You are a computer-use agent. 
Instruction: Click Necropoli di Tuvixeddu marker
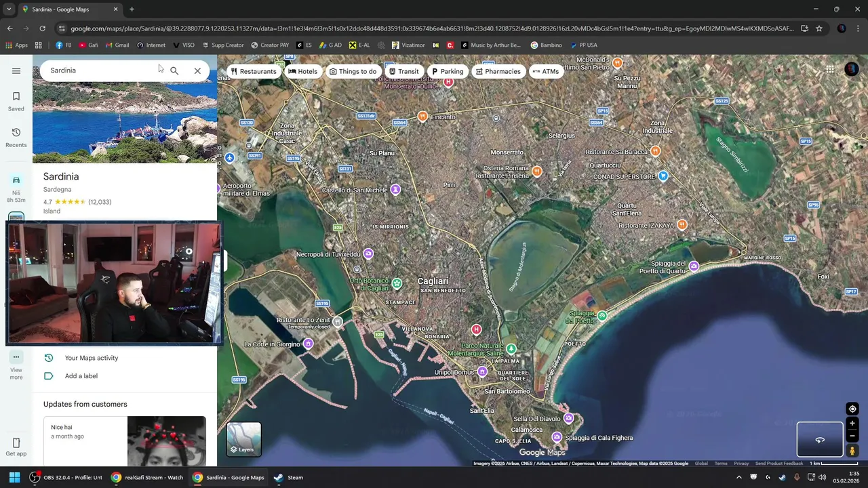click(x=368, y=254)
